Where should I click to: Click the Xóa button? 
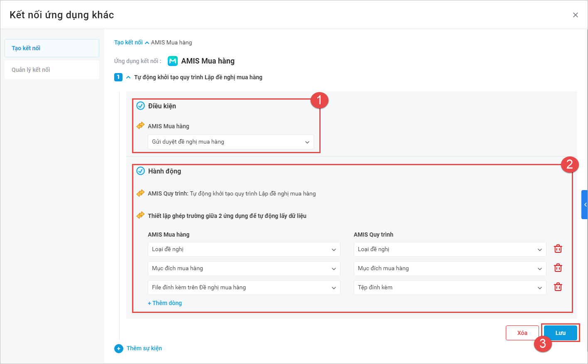[522, 333]
